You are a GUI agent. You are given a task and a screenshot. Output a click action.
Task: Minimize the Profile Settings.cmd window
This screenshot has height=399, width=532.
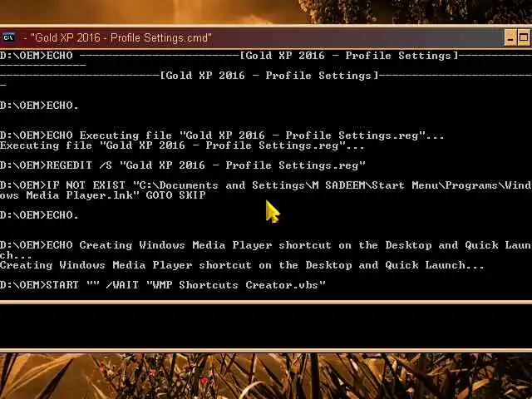(510, 37)
